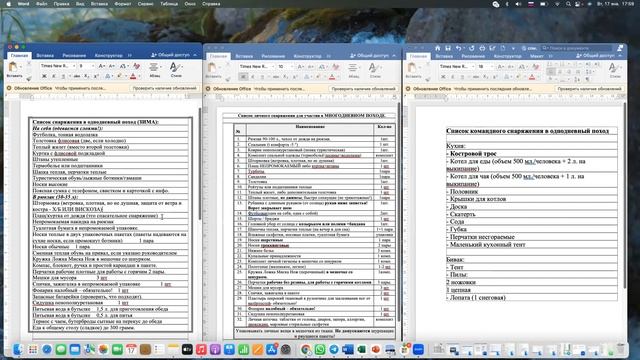Image resolution: width=640 pixels, height=360 pixels.
Task: Open Excel from the Dock
Action: point(362,349)
